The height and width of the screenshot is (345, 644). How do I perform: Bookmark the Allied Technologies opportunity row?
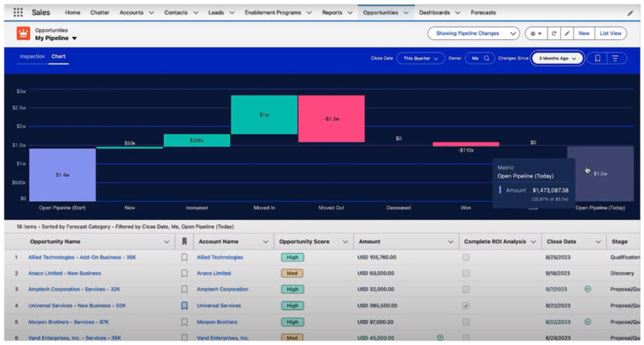(184, 257)
